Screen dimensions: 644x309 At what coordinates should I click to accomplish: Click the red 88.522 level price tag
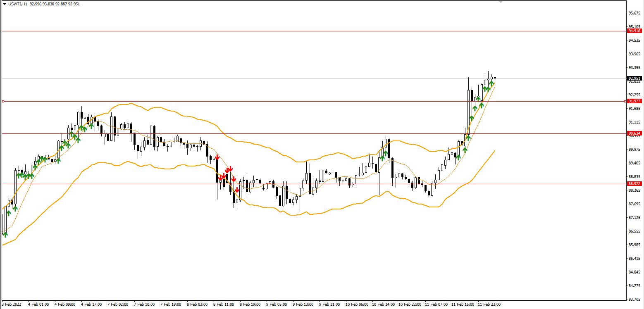click(634, 184)
